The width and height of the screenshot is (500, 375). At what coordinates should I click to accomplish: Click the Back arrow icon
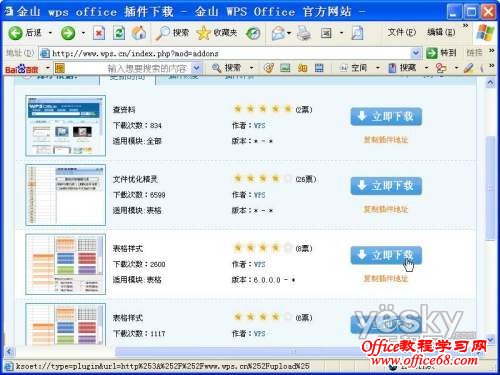(15, 33)
